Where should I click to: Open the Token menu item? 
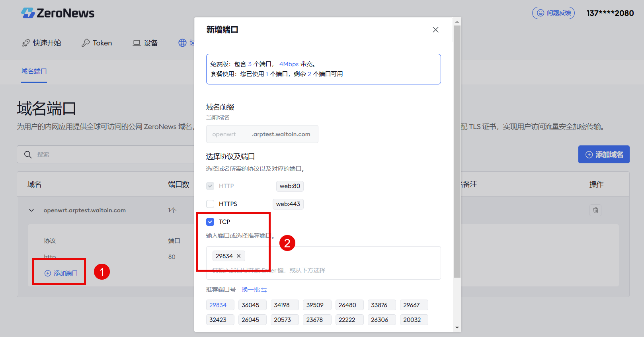coord(97,43)
